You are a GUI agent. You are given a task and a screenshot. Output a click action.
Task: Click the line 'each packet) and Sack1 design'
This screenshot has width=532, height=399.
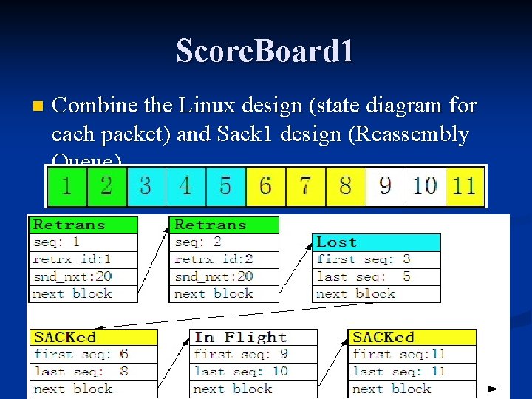click(x=260, y=134)
